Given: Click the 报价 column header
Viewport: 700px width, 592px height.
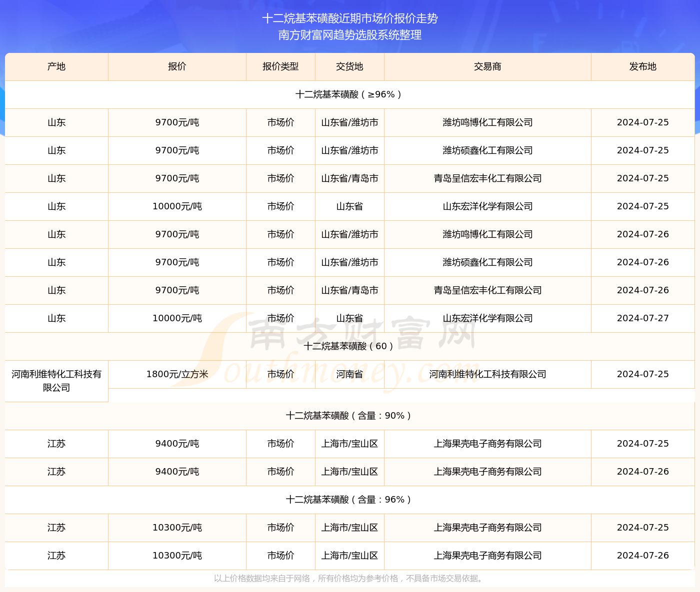Looking at the screenshot, I should point(177,66).
